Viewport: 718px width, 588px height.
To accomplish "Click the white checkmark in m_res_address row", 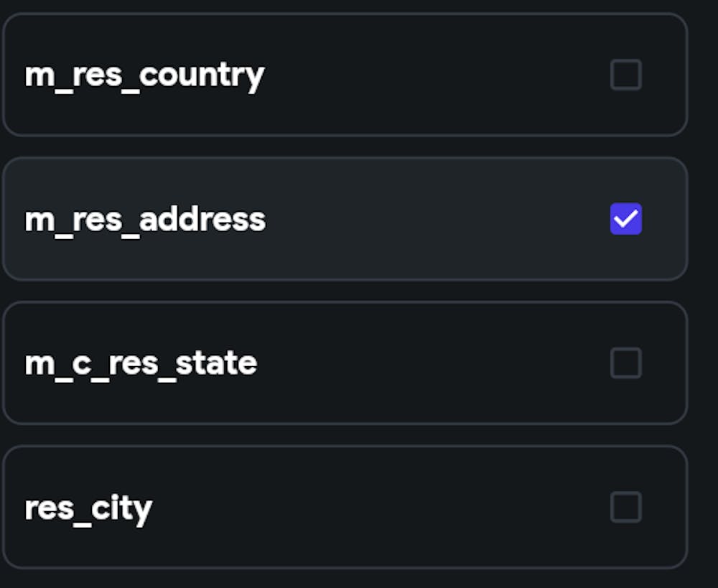I will click(x=625, y=220).
